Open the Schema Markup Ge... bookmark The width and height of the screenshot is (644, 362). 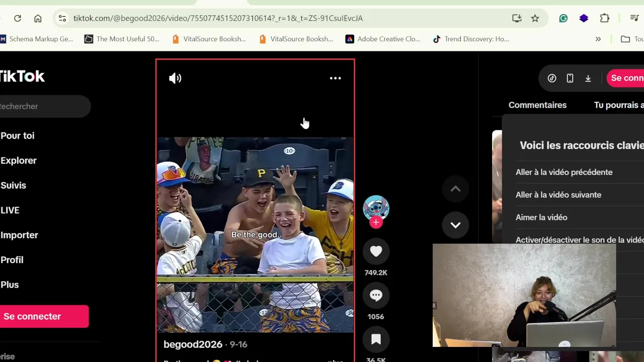pyautogui.click(x=37, y=39)
